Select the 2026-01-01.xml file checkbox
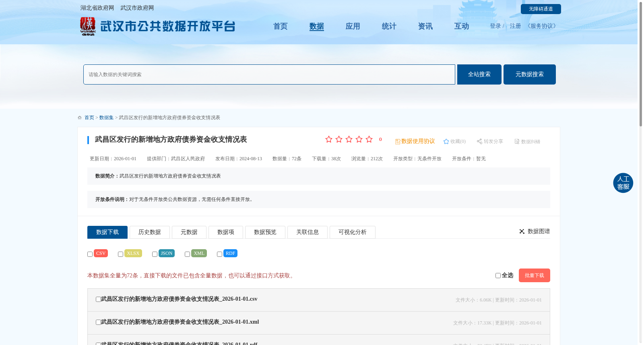 tap(98, 322)
